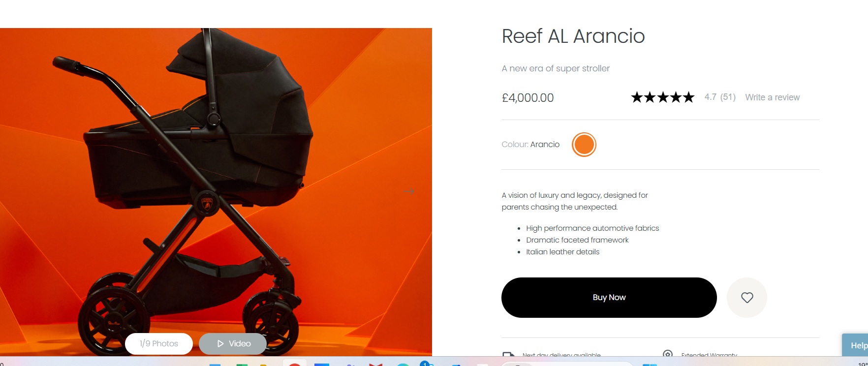Click the Buy Now button
This screenshot has width=868, height=366.
[x=609, y=298]
